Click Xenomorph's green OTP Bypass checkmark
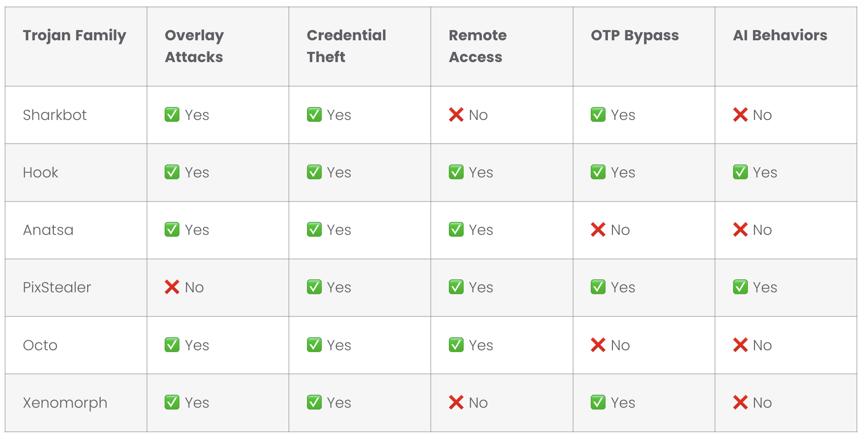This screenshot has width=868, height=442. click(x=598, y=403)
